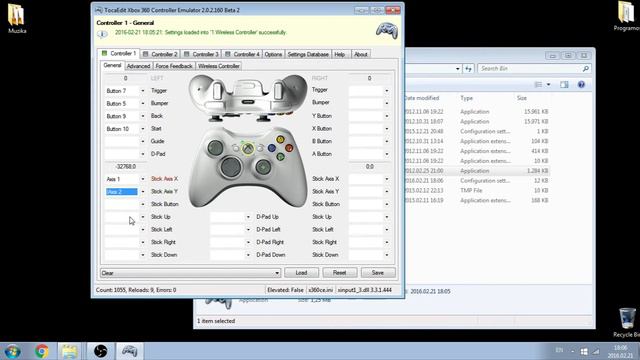Expand left Trigger dropdown showing Button 7
The width and height of the screenshot is (640, 360).
(x=143, y=91)
